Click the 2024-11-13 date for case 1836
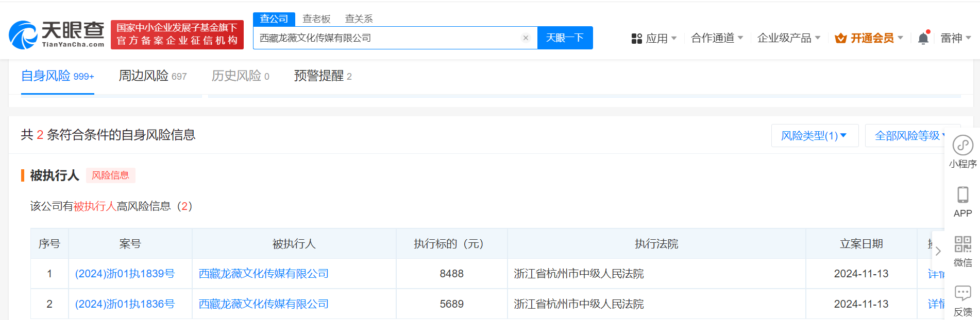The height and width of the screenshot is (320, 980). (861, 304)
